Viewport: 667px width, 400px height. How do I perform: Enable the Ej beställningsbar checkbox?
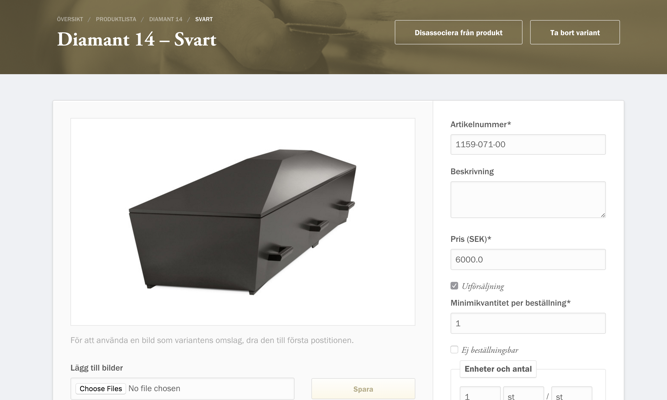pos(454,349)
